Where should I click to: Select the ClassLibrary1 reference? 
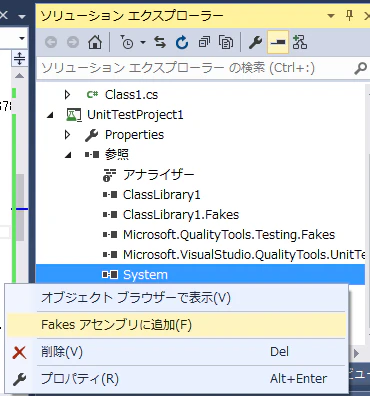click(162, 195)
